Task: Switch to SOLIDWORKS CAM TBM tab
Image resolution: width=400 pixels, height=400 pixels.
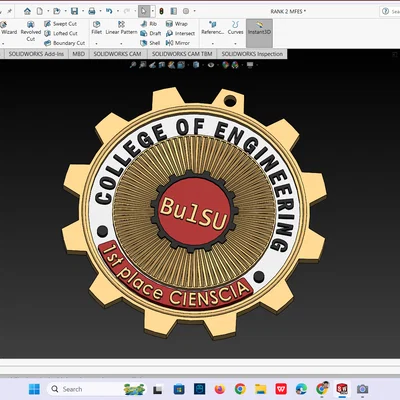Action: [x=182, y=54]
